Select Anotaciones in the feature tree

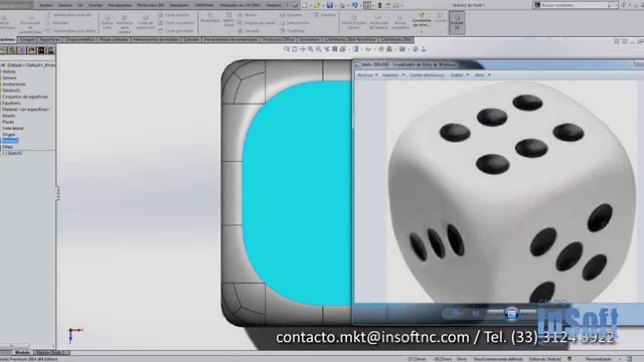pos(14,84)
